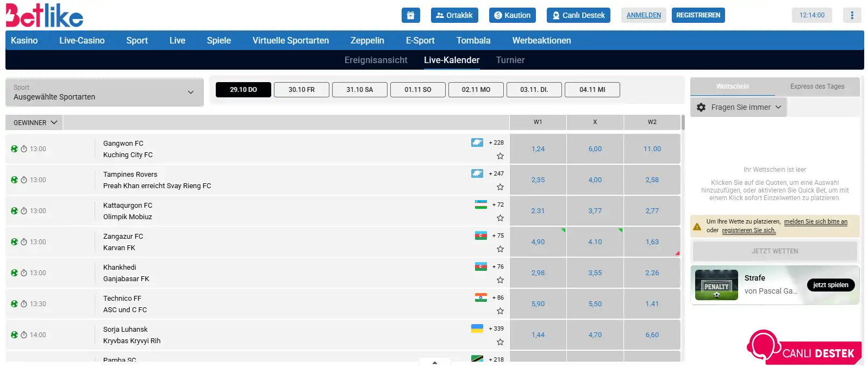
Task: Pick the draw odds 4,70 for Sorja Luhansk
Action: tap(595, 335)
